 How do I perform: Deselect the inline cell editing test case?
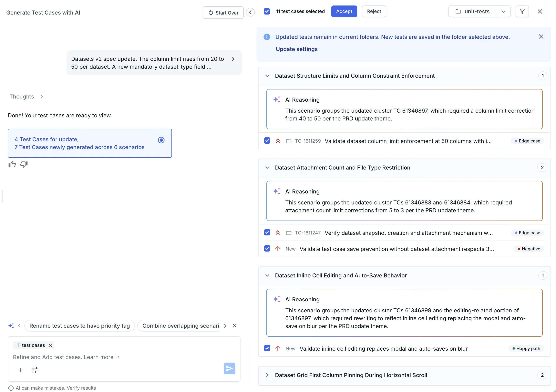[267, 348]
